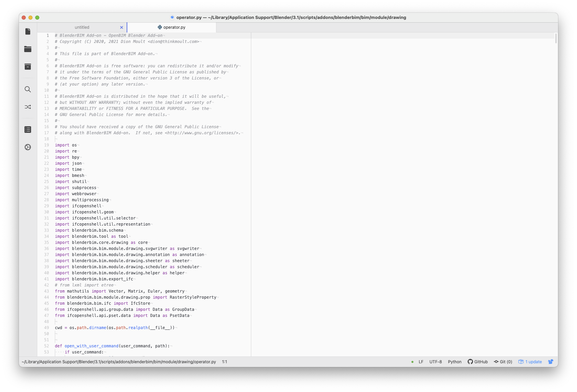Select the operator.py tab
Screen dimensions: 577x392
tap(173, 27)
